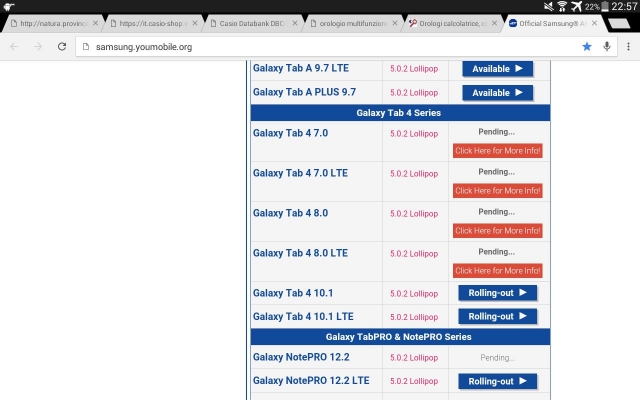Click Rolling-out button for Galaxy Tab 4 10.1
640x400 pixels.
[x=498, y=293]
